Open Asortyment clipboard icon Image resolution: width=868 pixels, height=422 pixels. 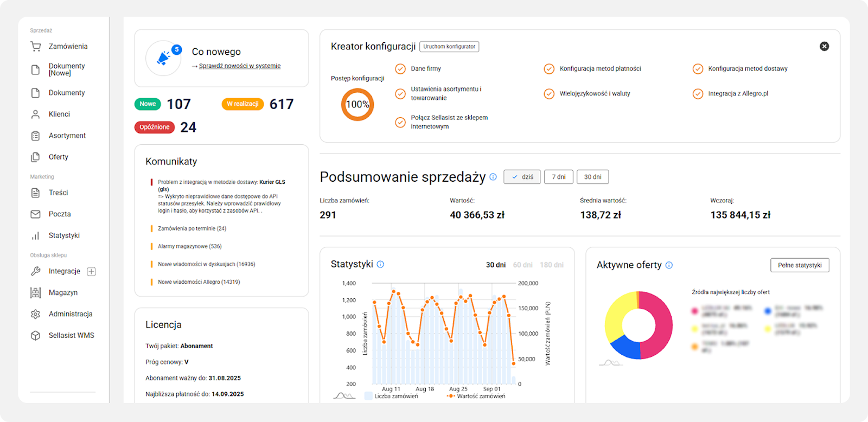pos(35,136)
